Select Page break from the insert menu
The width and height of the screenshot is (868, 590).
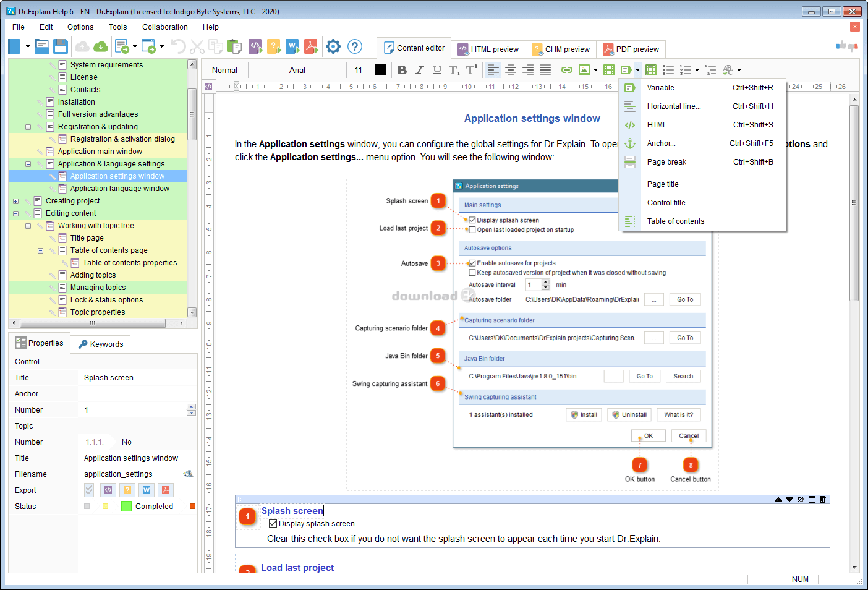pos(666,162)
